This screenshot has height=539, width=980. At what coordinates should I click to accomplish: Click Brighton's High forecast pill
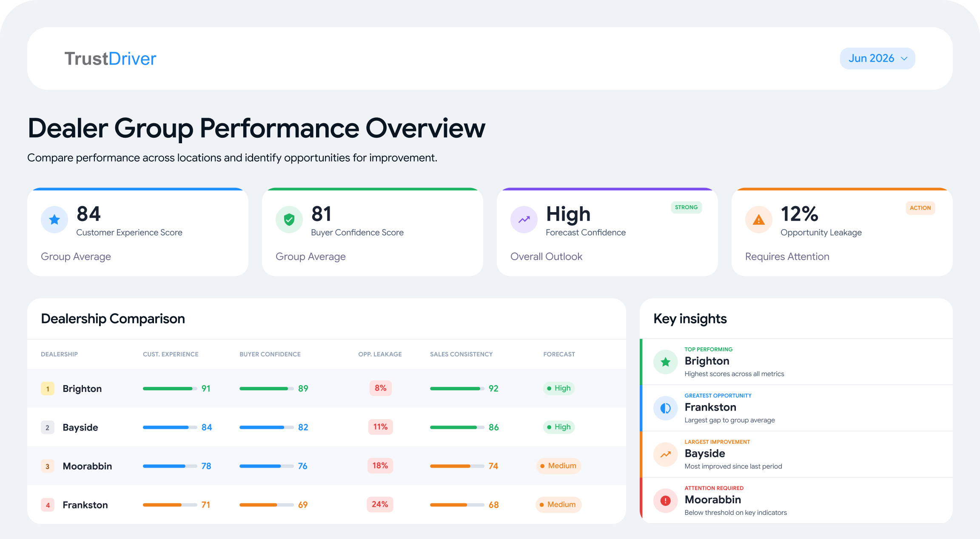point(559,388)
